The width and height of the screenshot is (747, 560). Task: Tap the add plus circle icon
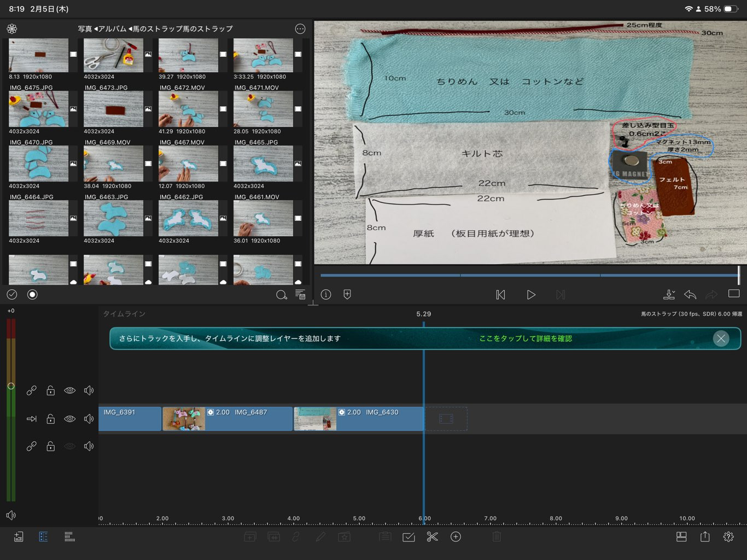(x=456, y=537)
